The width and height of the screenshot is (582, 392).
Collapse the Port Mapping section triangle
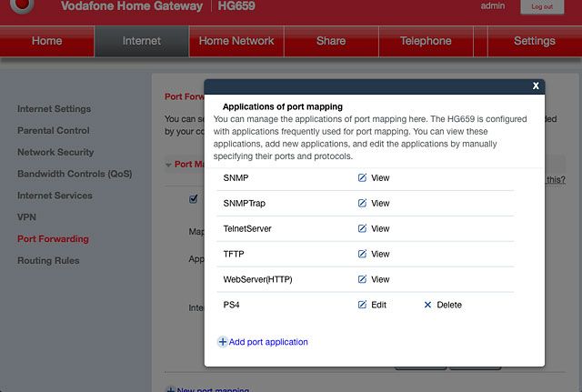168,165
